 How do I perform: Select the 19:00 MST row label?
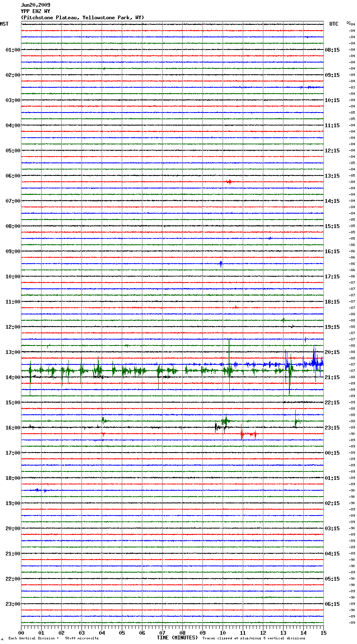click(x=13, y=503)
